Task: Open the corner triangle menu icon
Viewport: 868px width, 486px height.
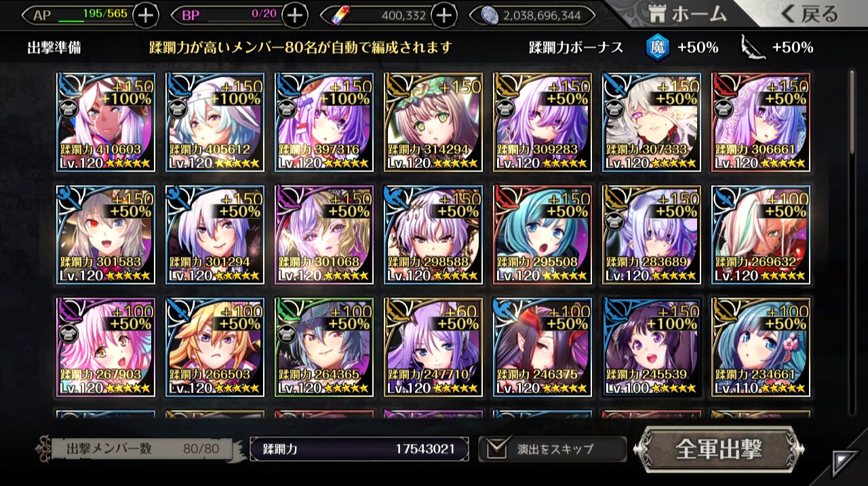Action: tap(845, 463)
